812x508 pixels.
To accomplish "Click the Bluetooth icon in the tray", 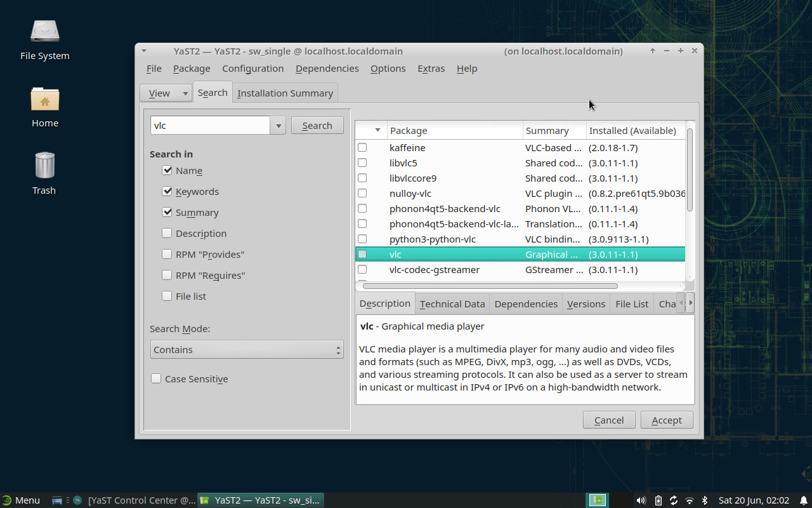I will (x=705, y=500).
